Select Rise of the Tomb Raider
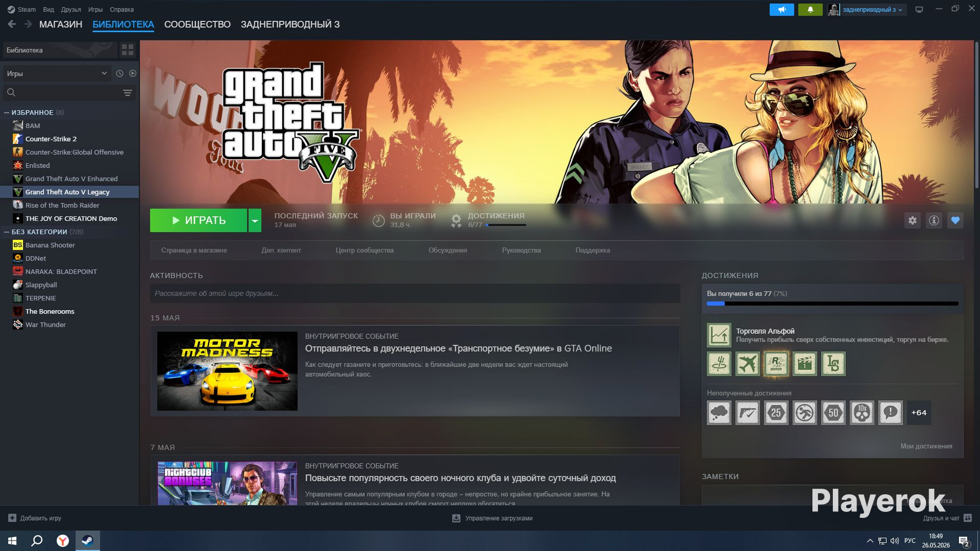This screenshot has width=980, height=551. click(x=69, y=205)
